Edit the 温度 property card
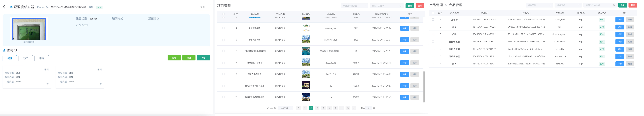Screen dimensions: 644x116 click(x=99, y=70)
